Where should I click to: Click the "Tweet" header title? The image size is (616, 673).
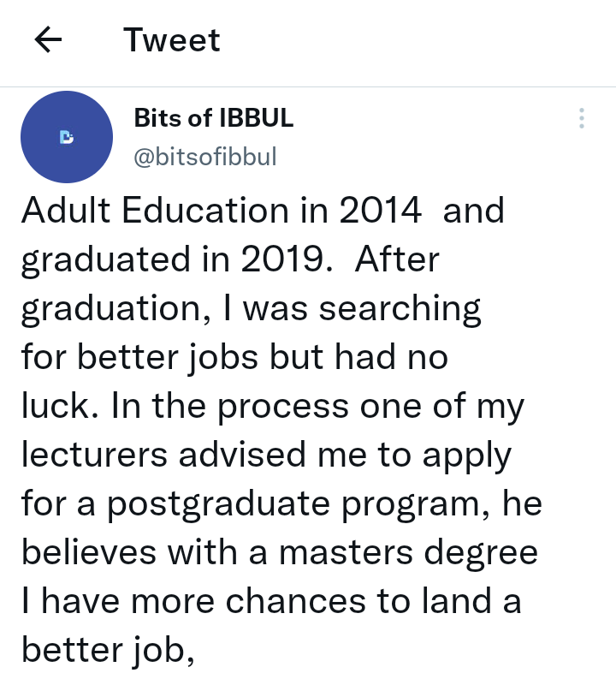(x=172, y=40)
